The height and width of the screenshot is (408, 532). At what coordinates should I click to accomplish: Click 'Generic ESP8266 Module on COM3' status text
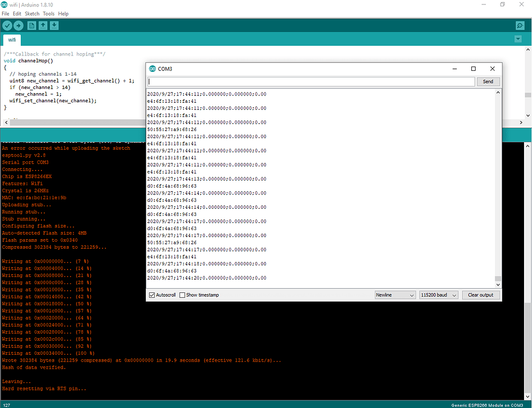click(487, 405)
